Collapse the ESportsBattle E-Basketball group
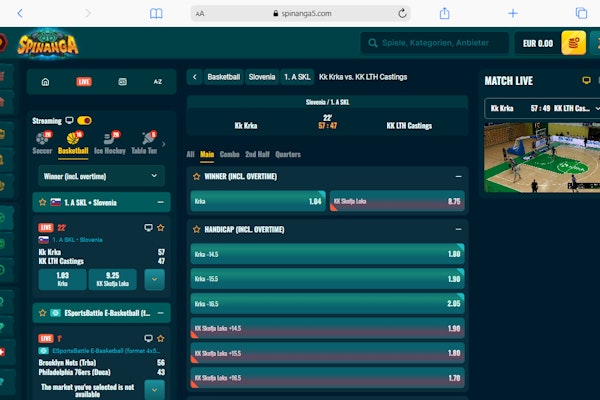 tap(160, 313)
